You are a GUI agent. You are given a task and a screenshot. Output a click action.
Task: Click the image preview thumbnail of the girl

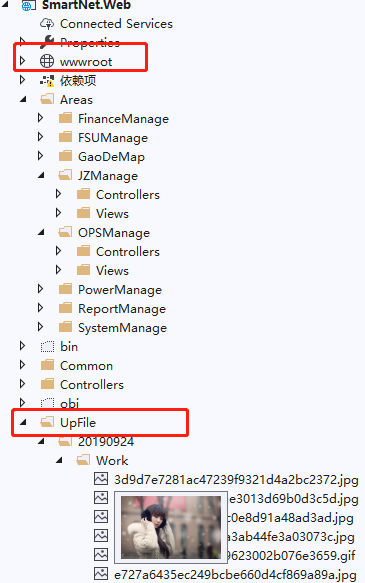pyautogui.click(x=171, y=527)
